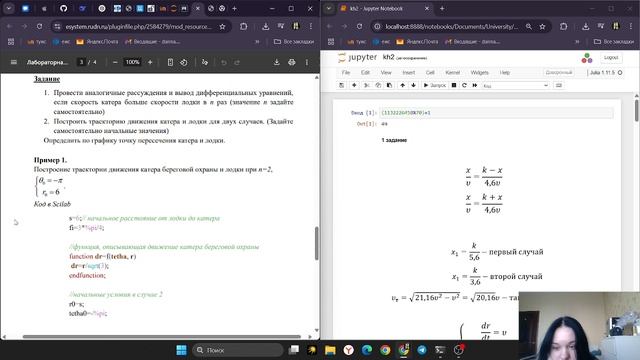Expand hidden bookmarks chevron in left browser
This screenshot has width=640, height=360.
(257, 42)
